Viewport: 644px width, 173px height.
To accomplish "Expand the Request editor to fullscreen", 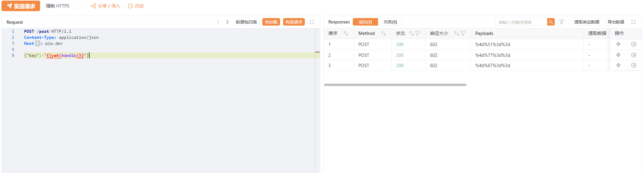I will 312,22.
